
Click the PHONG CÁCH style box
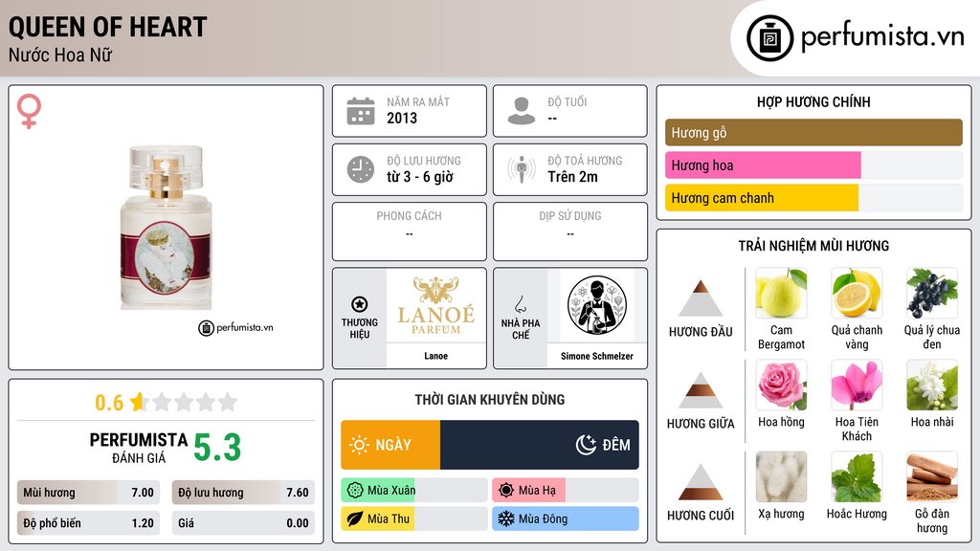(x=410, y=231)
